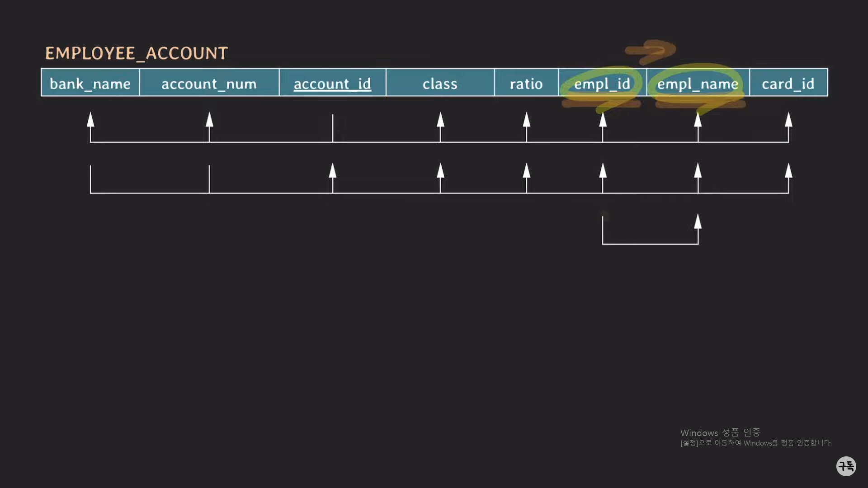
Task: Click the circled empl_name column
Action: coord(697,83)
